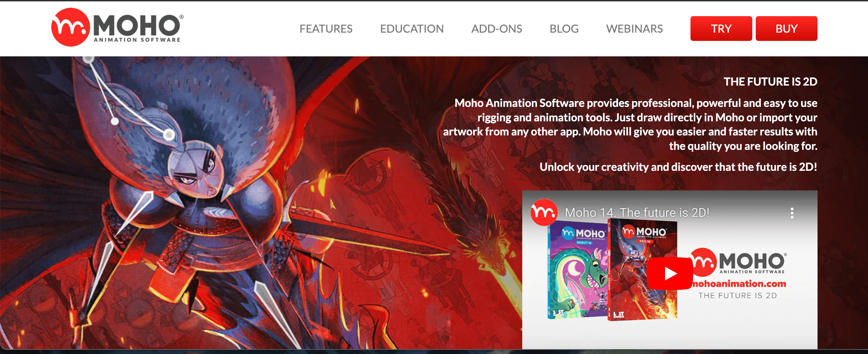This screenshot has height=354, width=868.
Task: Click the mohoanimation.com text in video
Action: [x=739, y=284]
